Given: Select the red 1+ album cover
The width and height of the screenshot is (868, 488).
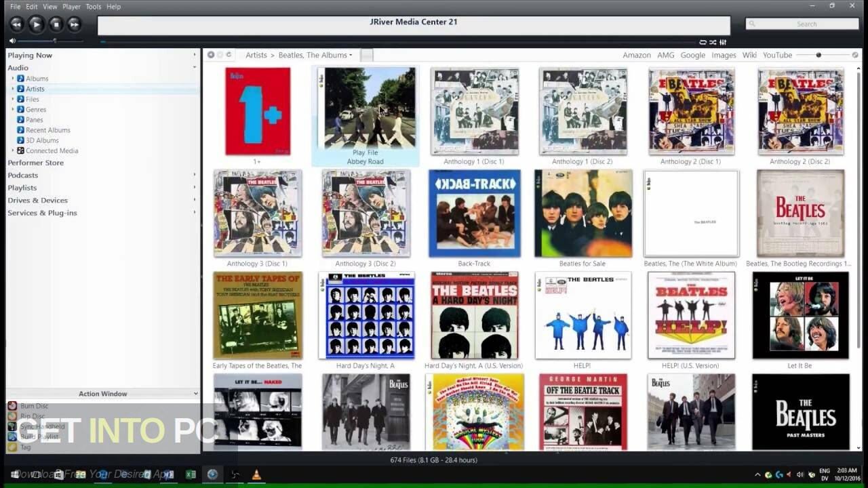Looking at the screenshot, I should (x=258, y=111).
